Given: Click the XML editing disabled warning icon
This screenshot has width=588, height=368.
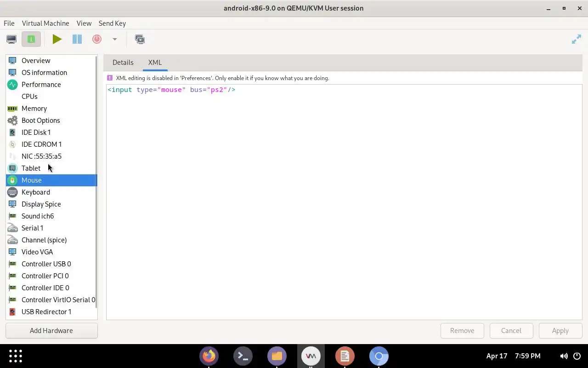Looking at the screenshot, I should point(110,78).
